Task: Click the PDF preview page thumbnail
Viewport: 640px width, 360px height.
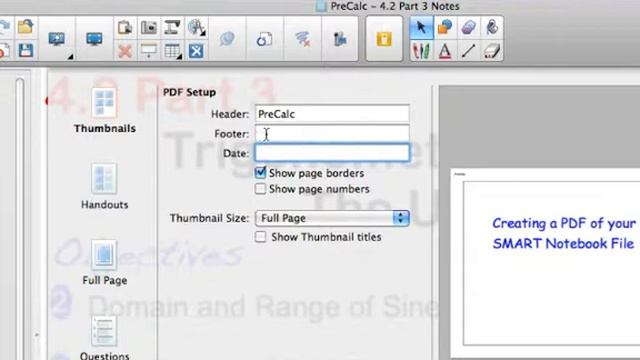Action: click(545, 264)
